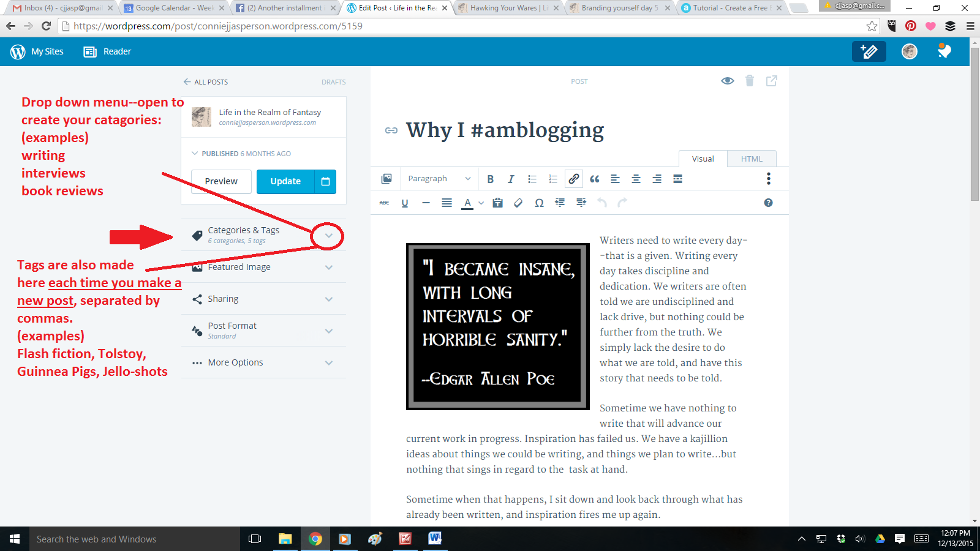
Task: Click the Italic formatting icon
Action: 511,179
